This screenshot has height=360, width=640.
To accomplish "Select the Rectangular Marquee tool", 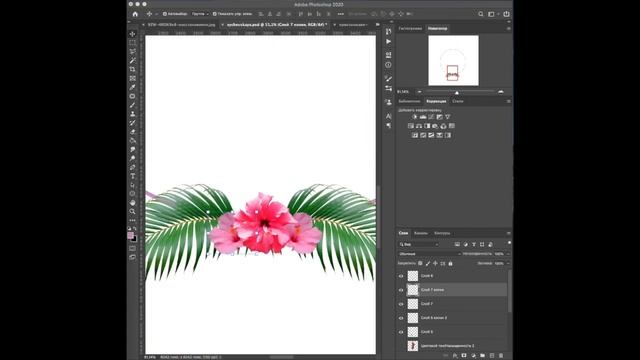I will 132,43.
